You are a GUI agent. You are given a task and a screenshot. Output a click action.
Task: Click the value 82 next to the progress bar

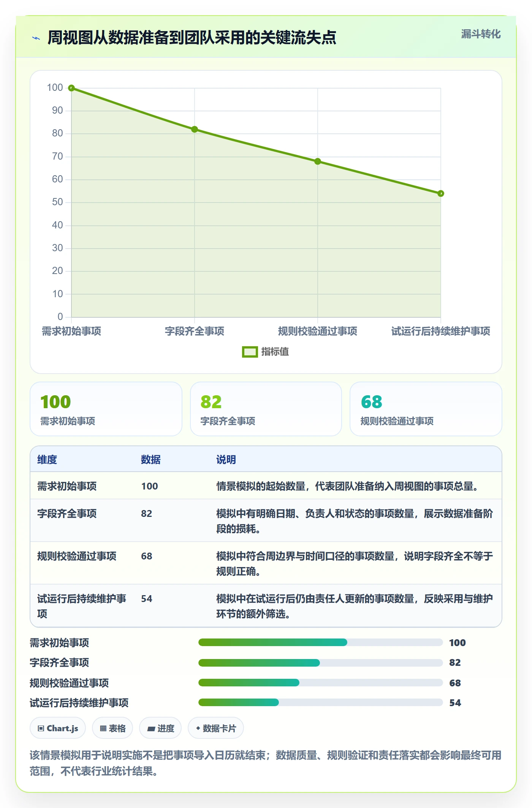[x=455, y=663]
